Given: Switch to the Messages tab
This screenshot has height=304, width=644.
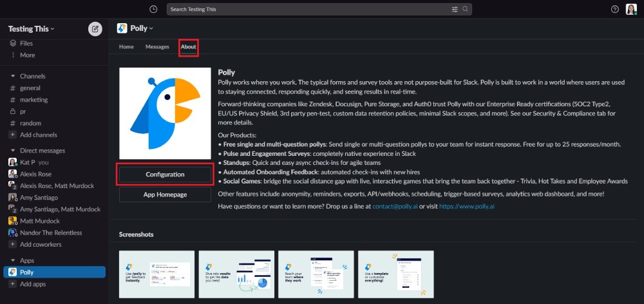Looking at the screenshot, I should tap(157, 47).
